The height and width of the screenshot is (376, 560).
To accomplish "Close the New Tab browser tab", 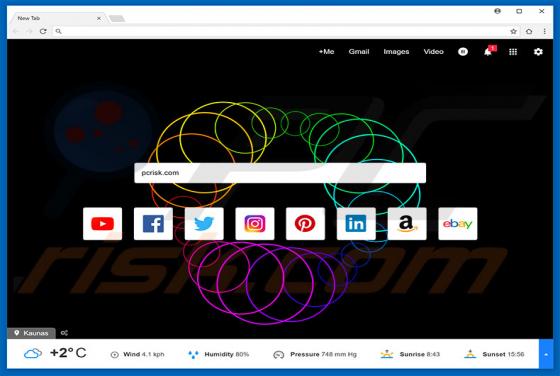I will (x=99, y=18).
